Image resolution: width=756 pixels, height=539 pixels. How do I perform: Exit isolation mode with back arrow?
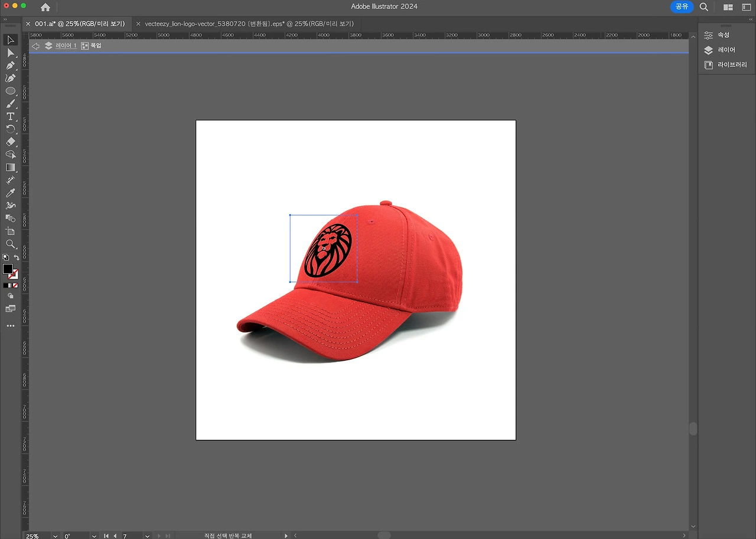pyautogui.click(x=36, y=45)
